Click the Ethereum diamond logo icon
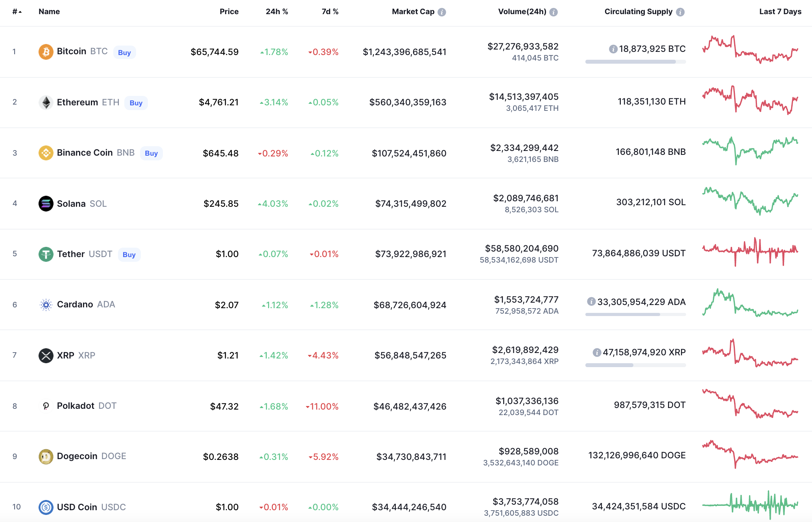The image size is (812, 522). click(46, 103)
